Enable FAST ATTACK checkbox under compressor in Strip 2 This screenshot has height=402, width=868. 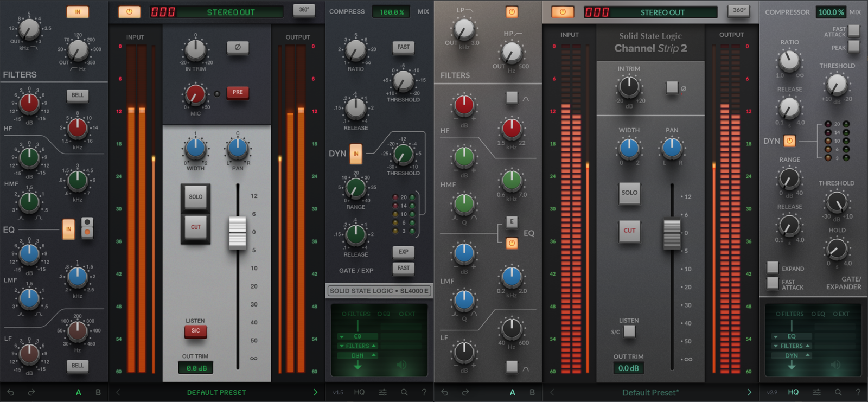[x=854, y=30]
